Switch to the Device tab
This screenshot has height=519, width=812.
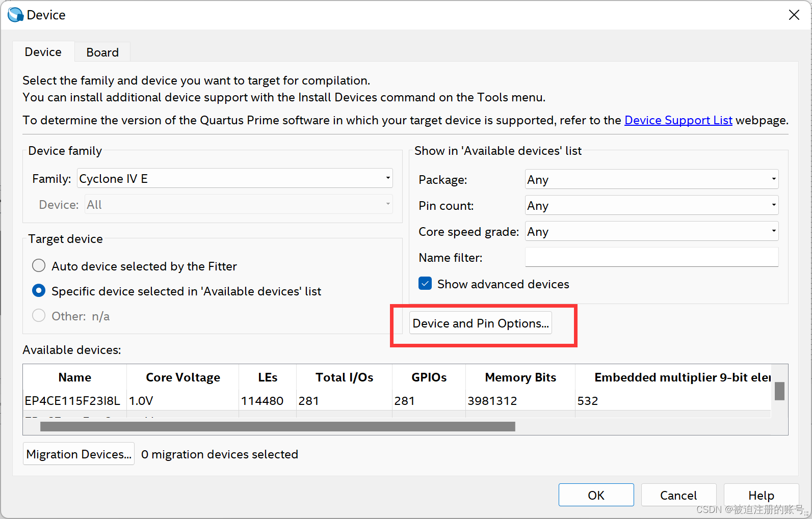[43, 52]
